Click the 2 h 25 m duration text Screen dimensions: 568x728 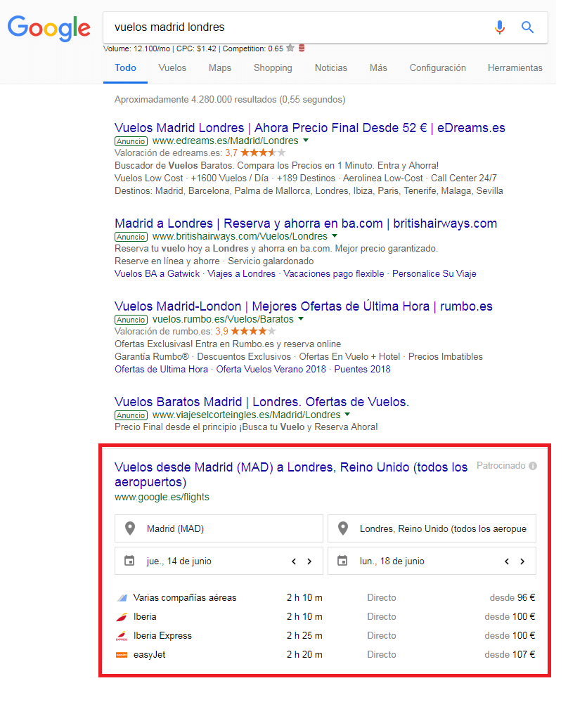[304, 636]
